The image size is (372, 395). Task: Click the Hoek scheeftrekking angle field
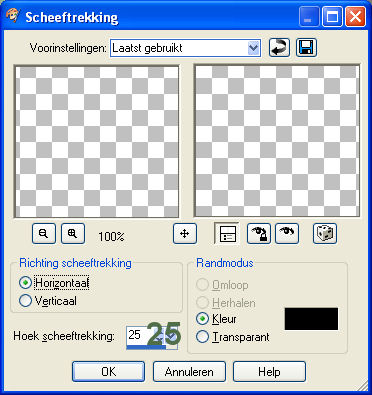tap(152, 336)
